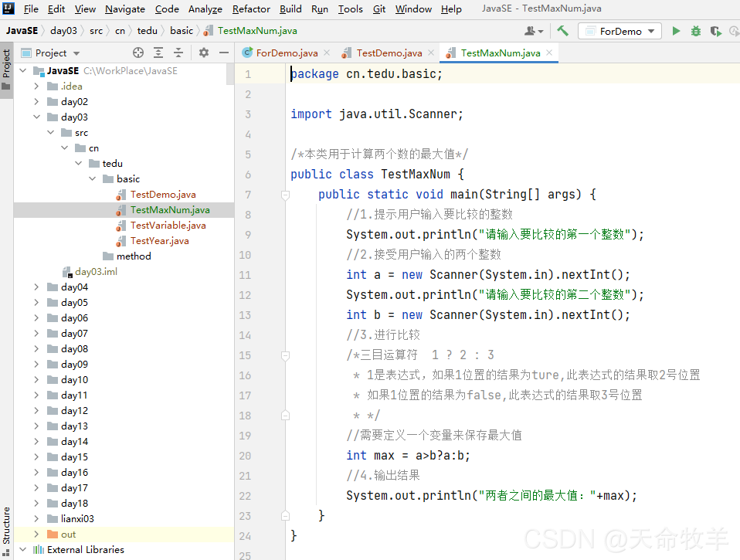Toggle the Project side tool button
The image size is (740, 560).
[6, 69]
